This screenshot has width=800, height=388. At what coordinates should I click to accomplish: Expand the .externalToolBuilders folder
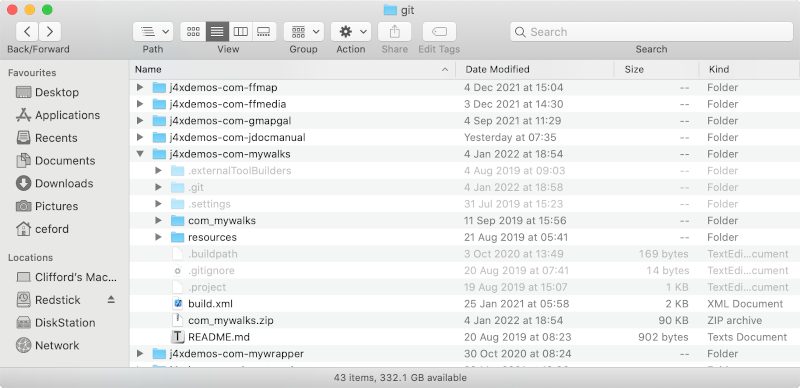159,171
